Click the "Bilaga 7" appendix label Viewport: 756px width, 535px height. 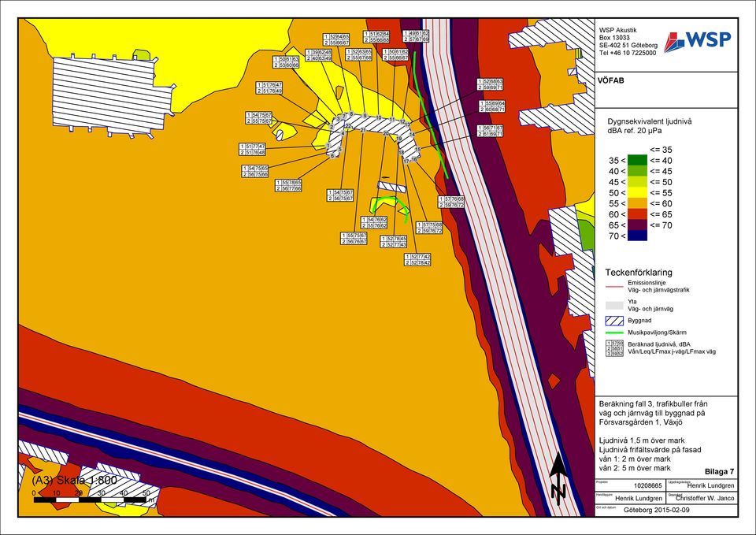click(719, 472)
